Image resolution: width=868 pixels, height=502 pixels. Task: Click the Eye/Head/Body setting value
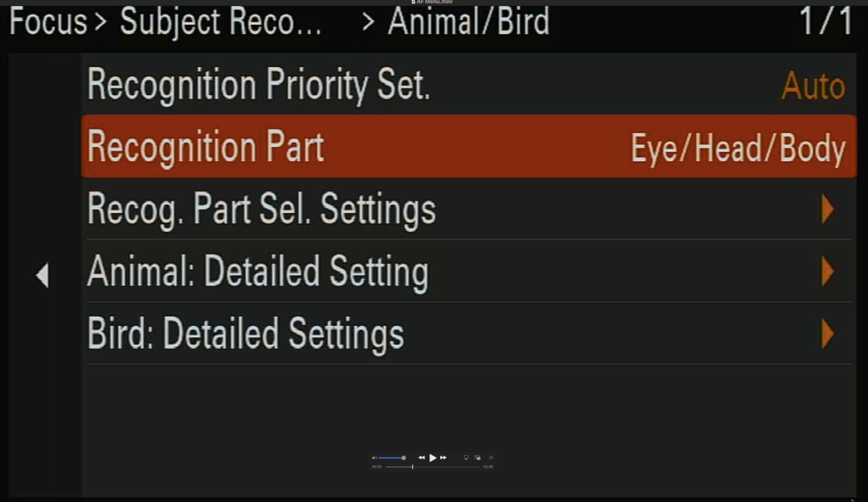click(737, 149)
